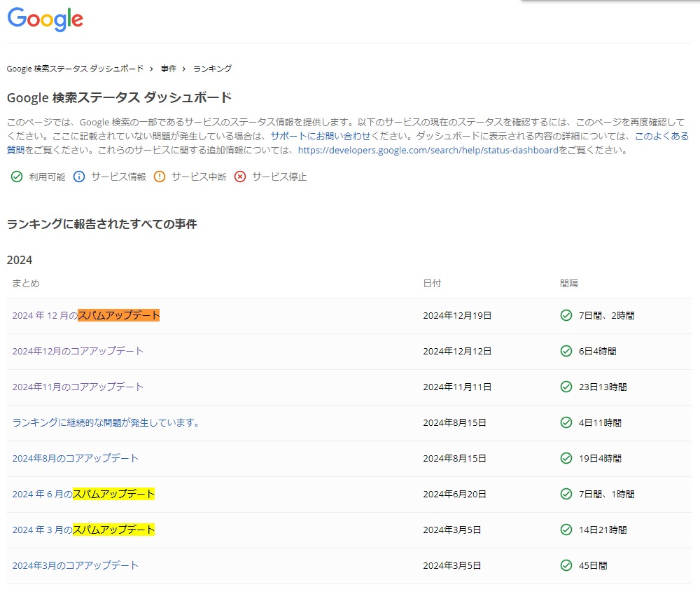Image resolution: width=700 pixels, height=594 pixels.
Task: Click green check icon for 7日間、2時間 row
Action: click(x=566, y=315)
